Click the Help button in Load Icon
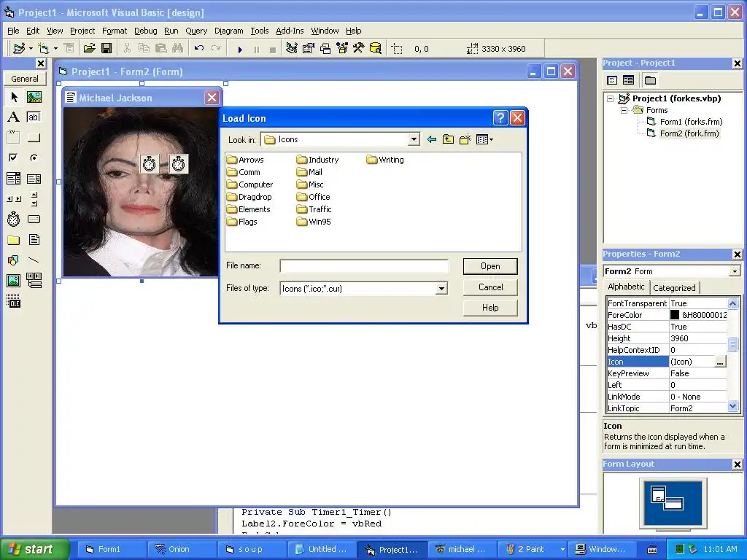 point(490,308)
